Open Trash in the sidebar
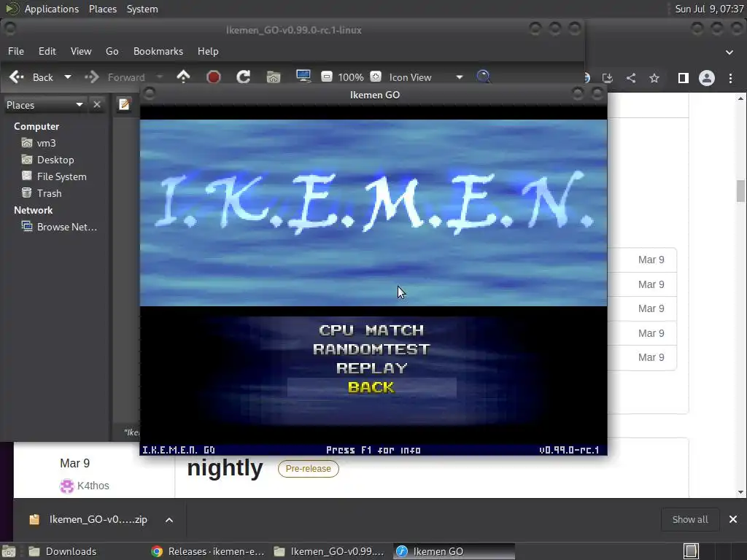 (49, 192)
